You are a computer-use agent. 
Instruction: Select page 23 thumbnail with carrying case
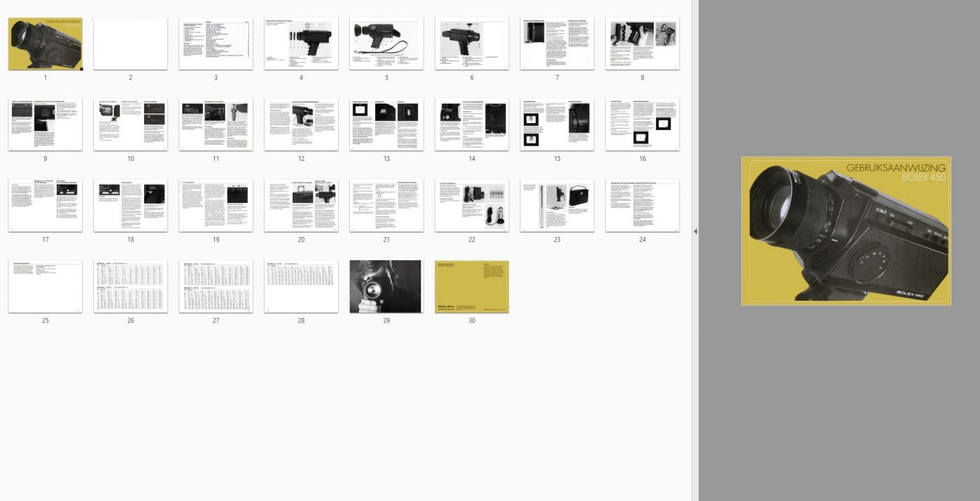click(556, 206)
